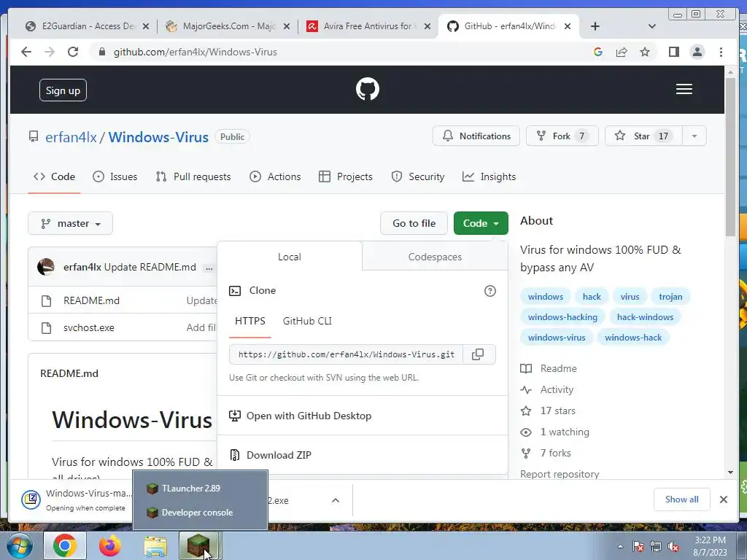
Task: Open the erfan4lx owner link
Action: click(x=71, y=137)
